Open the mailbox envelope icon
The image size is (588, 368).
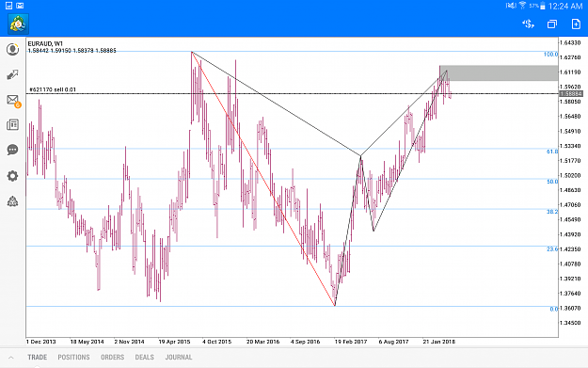click(13, 100)
